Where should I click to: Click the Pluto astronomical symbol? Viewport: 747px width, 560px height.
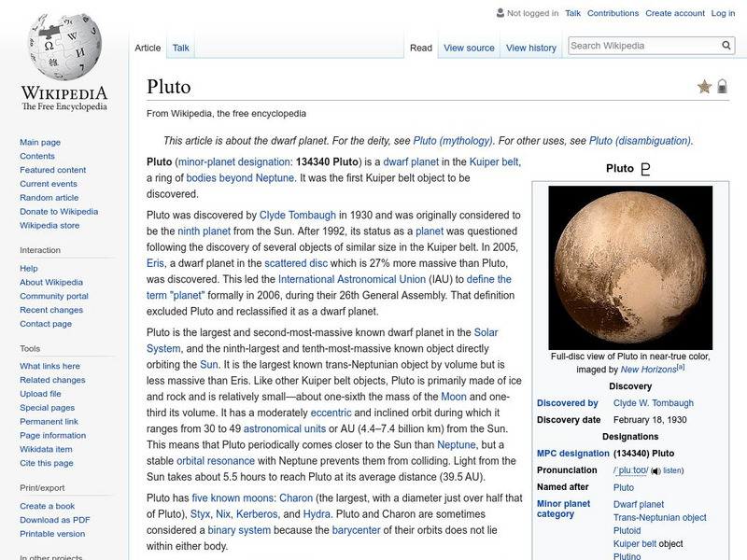tap(644, 169)
